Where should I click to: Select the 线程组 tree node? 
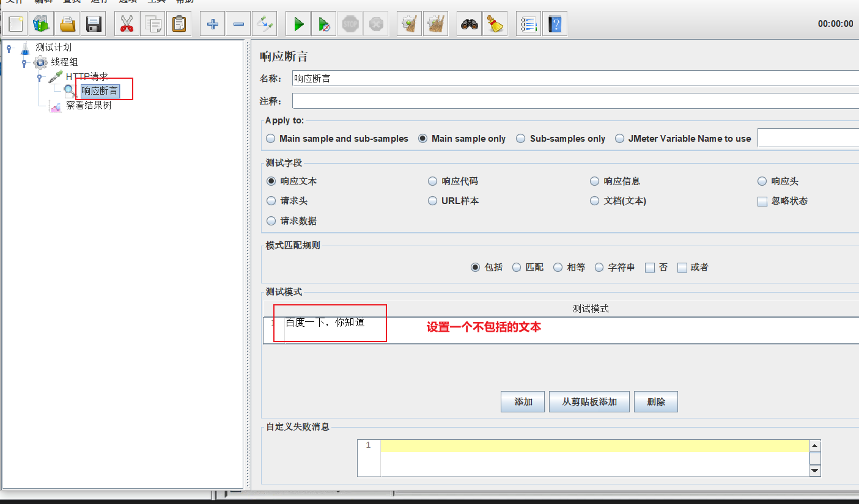(64, 62)
